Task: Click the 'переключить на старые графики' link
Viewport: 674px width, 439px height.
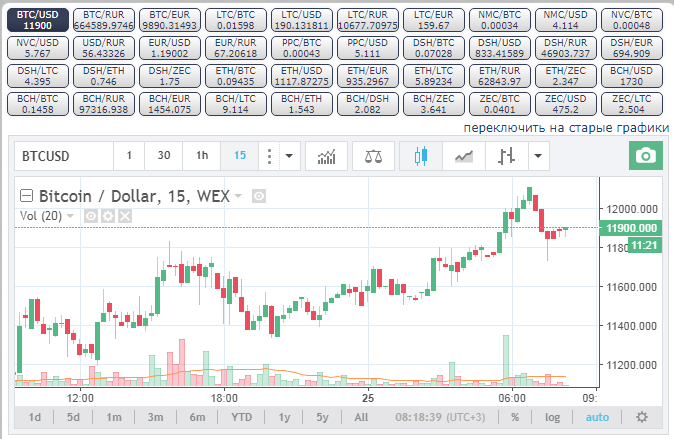Action: (566, 129)
